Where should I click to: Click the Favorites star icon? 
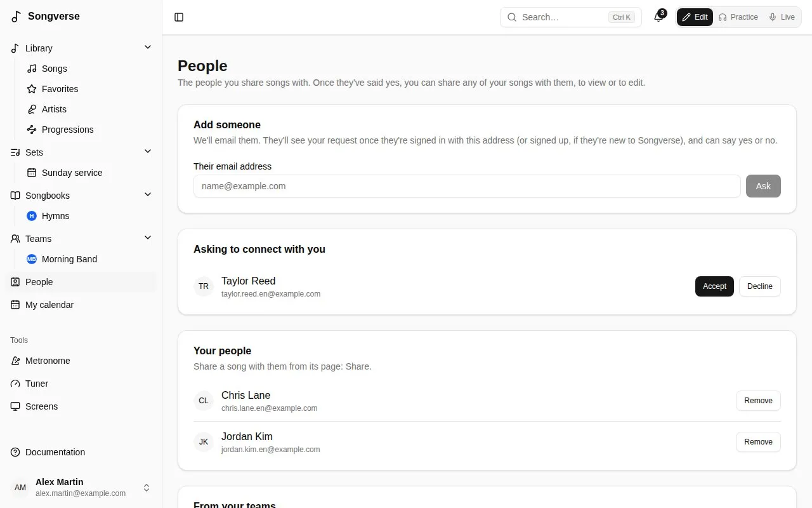(x=32, y=89)
